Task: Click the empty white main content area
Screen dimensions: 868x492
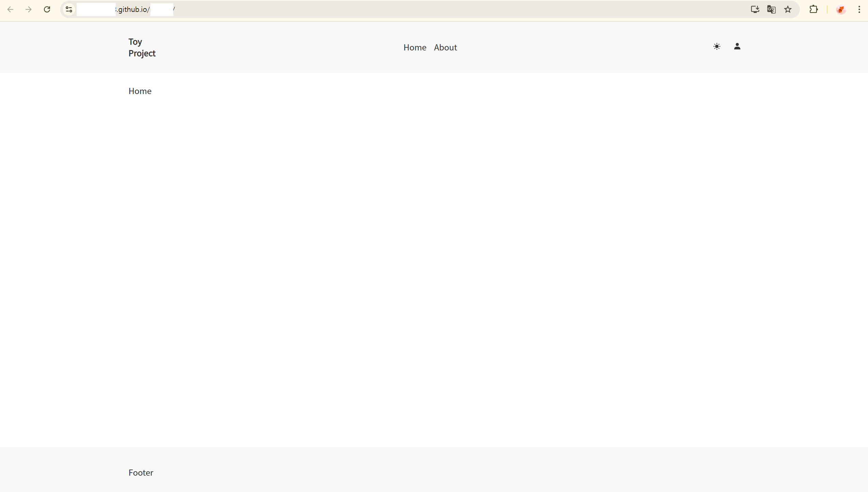Action: pyautogui.click(x=434, y=259)
